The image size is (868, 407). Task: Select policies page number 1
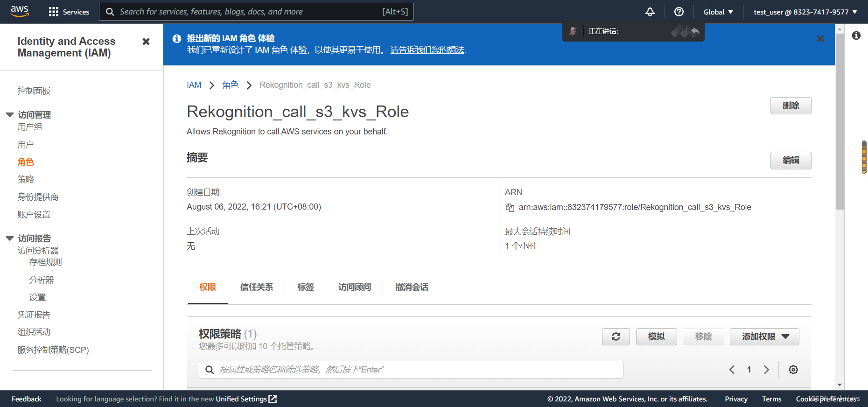click(x=749, y=370)
